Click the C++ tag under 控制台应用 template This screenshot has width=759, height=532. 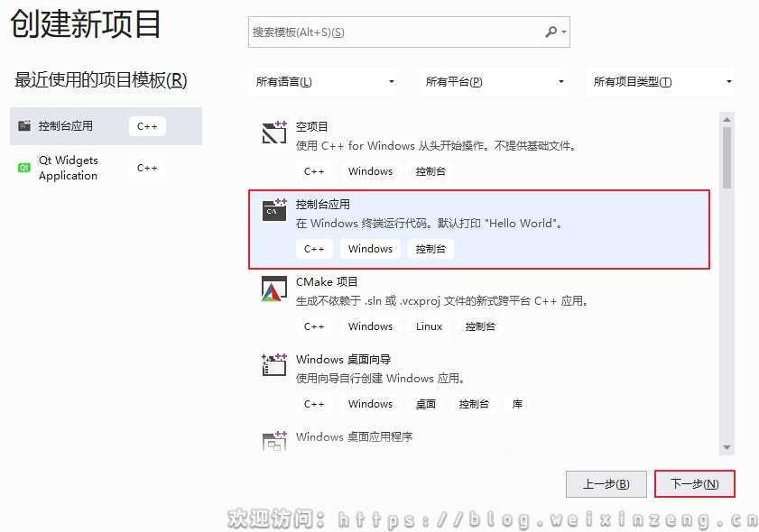[314, 249]
